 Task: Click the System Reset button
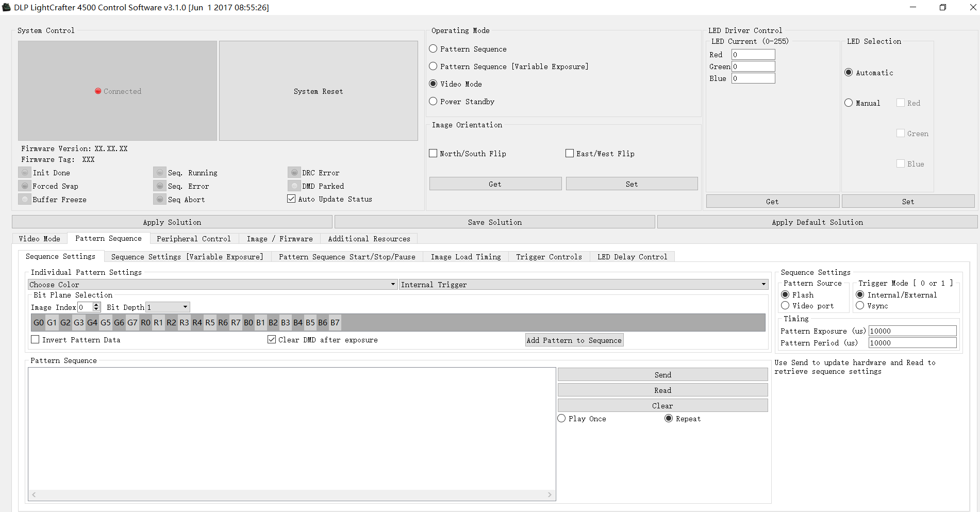click(x=319, y=91)
